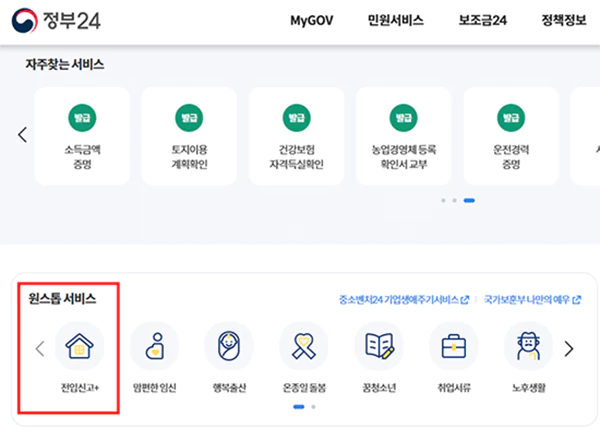The height and width of the screenshot is (440, 600).
Task: Select active third page indicator of 자주찾는 서비스
Action: (x=469, y=200)
